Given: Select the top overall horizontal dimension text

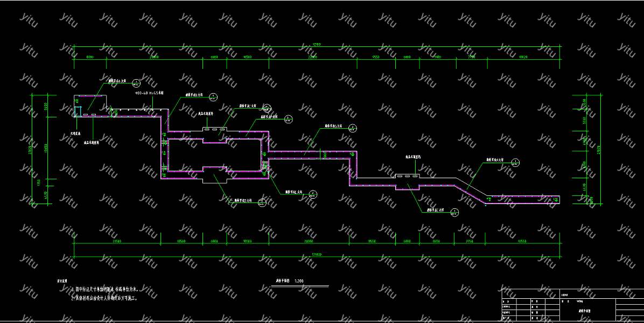Looking at the screenshot, I should pos(317,45).
